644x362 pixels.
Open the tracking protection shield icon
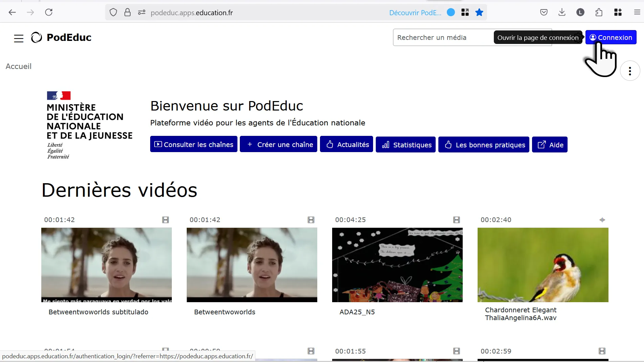(x=113, y=13)
